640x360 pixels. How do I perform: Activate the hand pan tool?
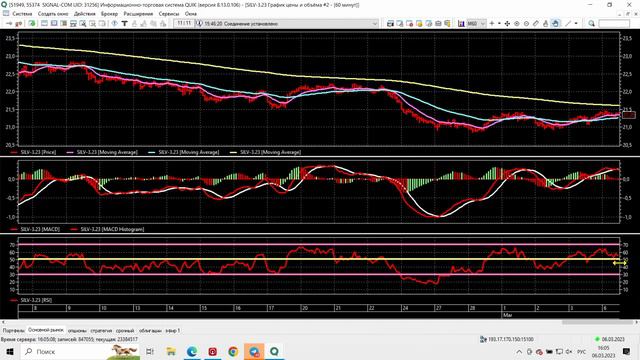[556, 24]
